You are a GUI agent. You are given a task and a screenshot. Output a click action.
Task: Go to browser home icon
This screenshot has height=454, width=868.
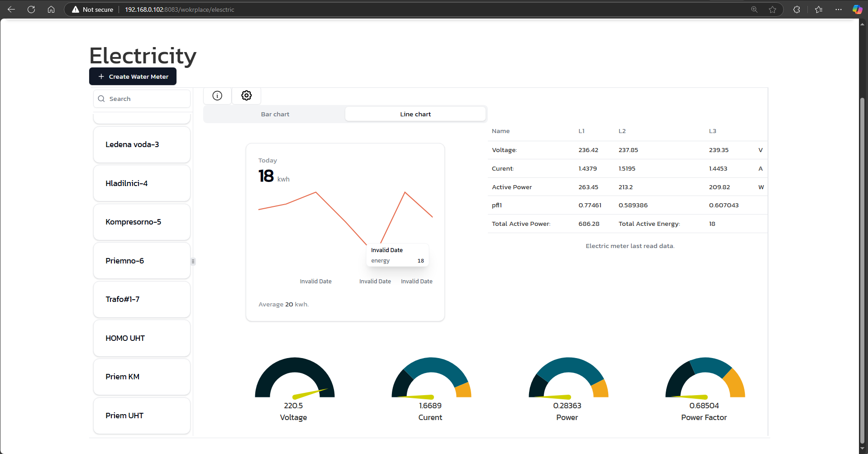point(51,10)
